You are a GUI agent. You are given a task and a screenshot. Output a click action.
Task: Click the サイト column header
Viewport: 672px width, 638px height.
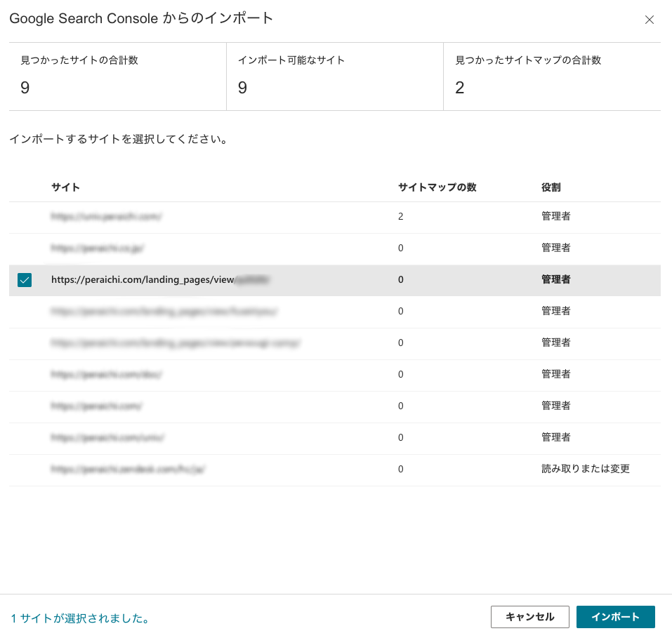pyautogui.click(x=65, y=187)
